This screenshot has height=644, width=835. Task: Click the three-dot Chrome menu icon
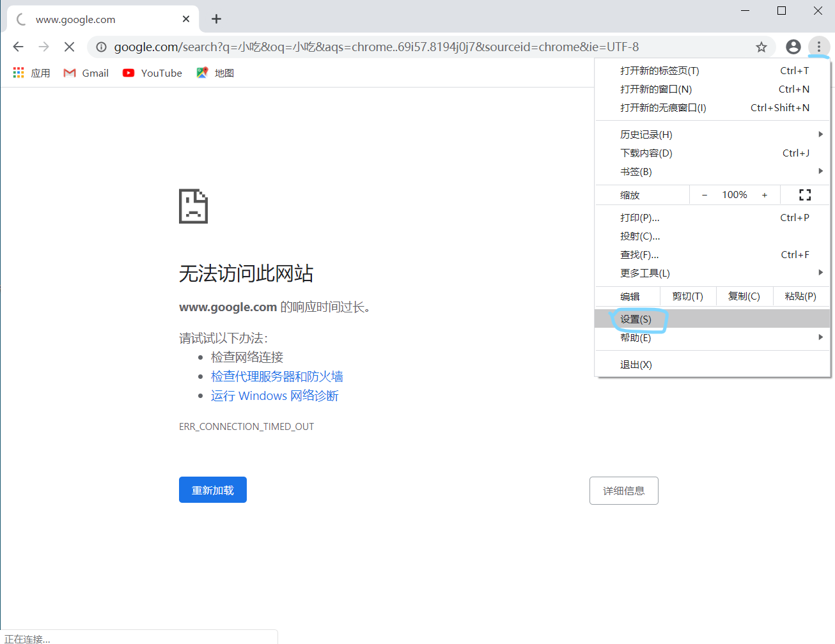(818, 47)
